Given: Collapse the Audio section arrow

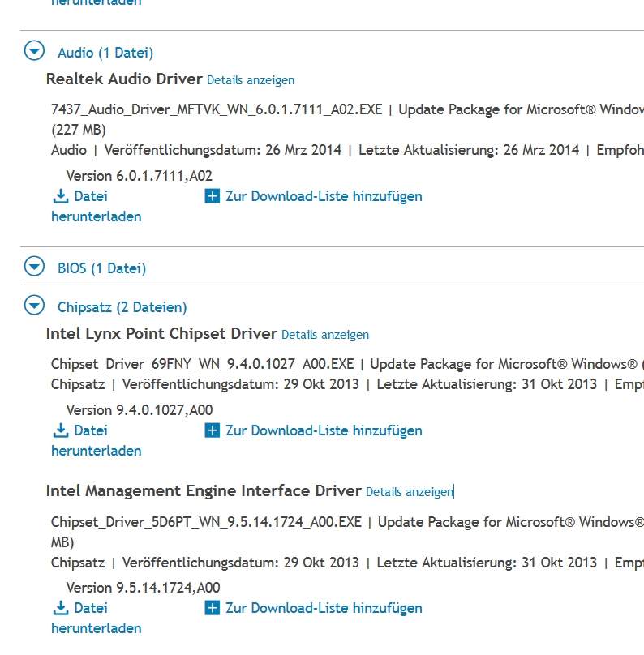Looking at the screenshot, I should pyautogui.click(x=34, y=52).
